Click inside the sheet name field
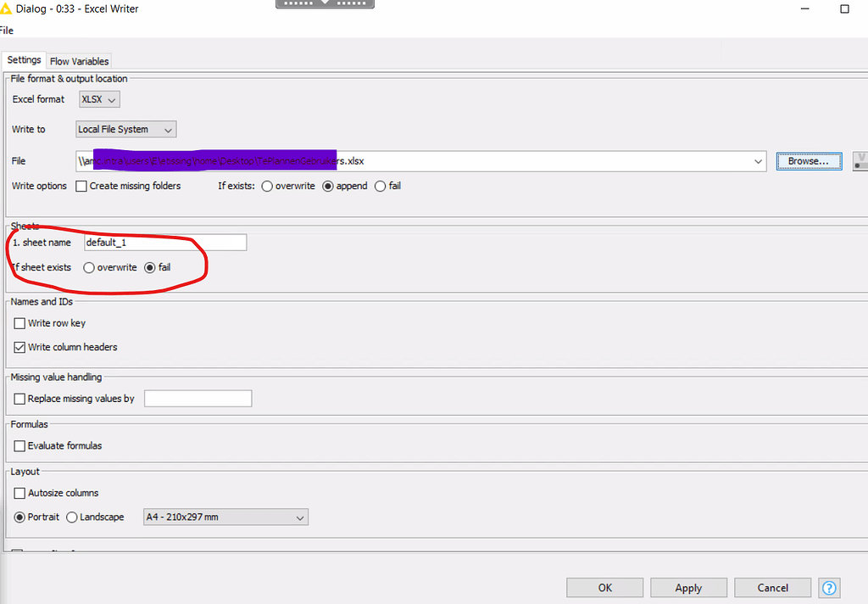 (165, 243)
